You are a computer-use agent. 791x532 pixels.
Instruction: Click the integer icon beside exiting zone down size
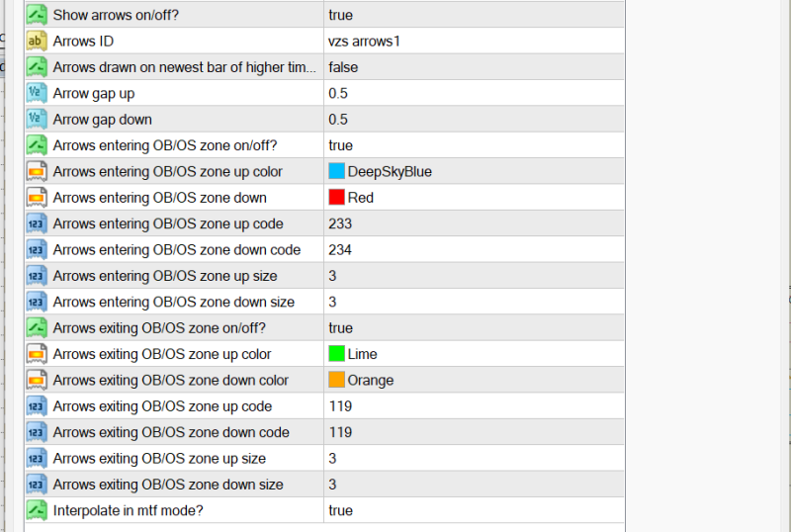tap(37, 485)
